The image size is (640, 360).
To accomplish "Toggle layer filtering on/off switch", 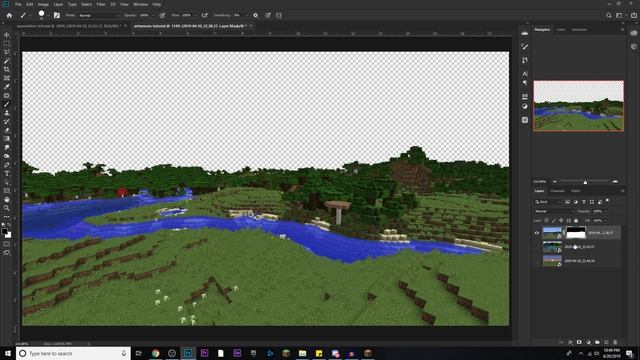I will [607, 201].
